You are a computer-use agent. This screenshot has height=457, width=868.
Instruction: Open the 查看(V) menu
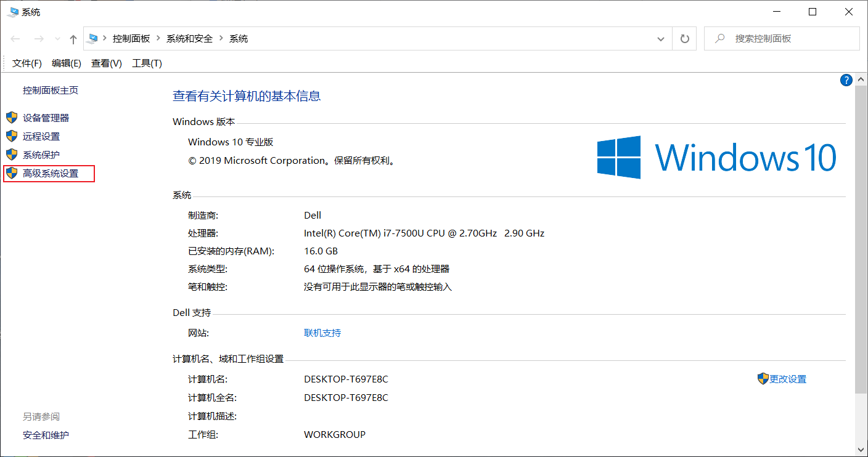click(107, 63)
